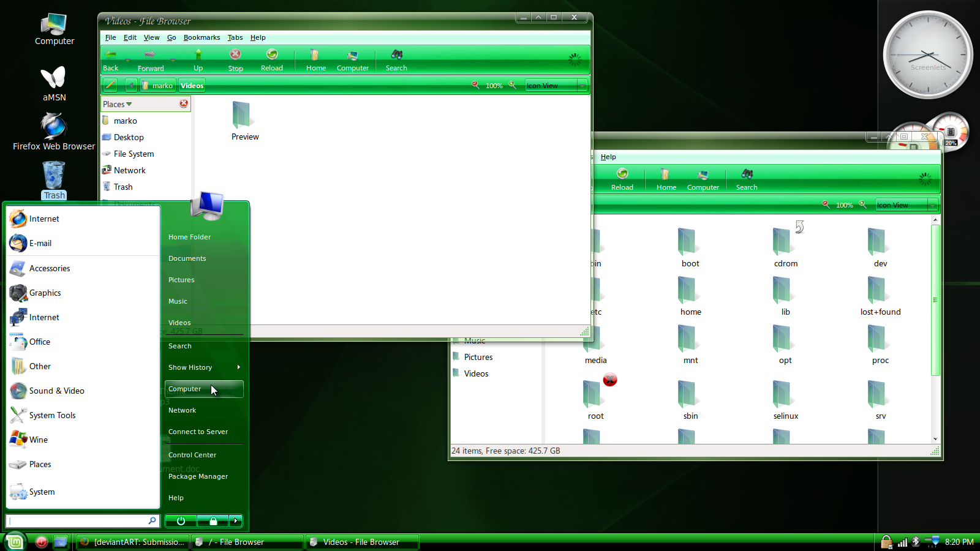
Task: Close the Places side pane
Action: 184,103
